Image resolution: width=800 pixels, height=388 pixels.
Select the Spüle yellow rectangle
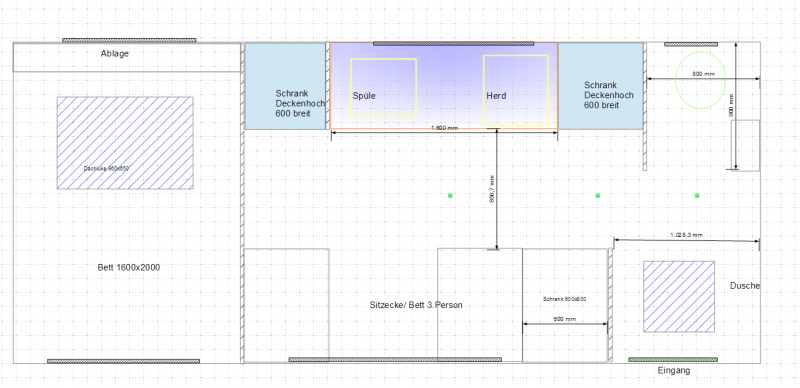pos(383,87)
